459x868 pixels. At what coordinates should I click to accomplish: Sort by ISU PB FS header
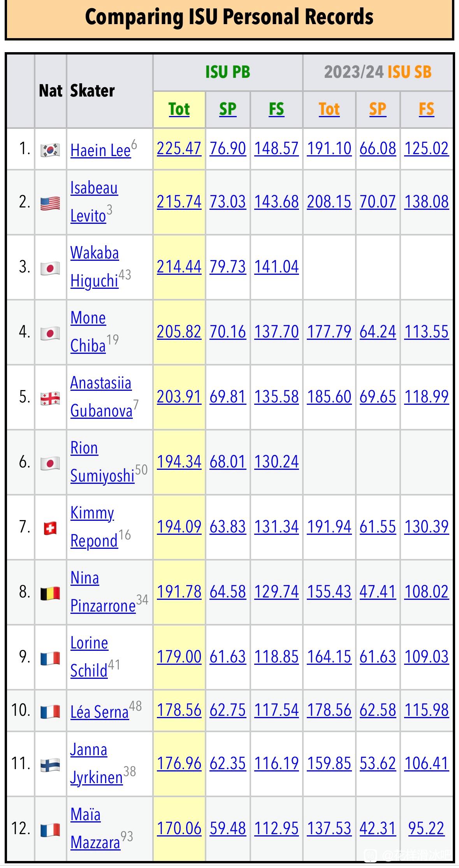pos(276,109)
